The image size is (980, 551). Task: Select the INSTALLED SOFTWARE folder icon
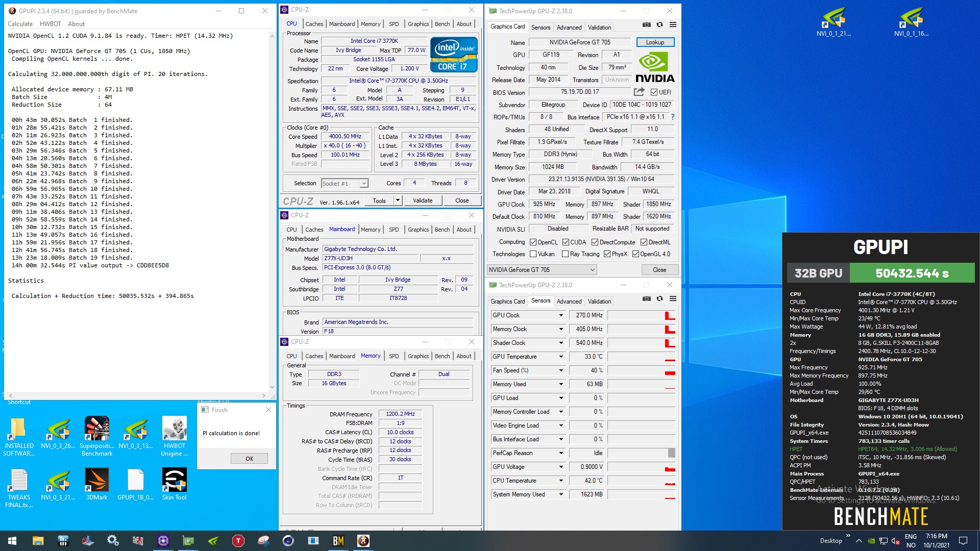(19, 437)
